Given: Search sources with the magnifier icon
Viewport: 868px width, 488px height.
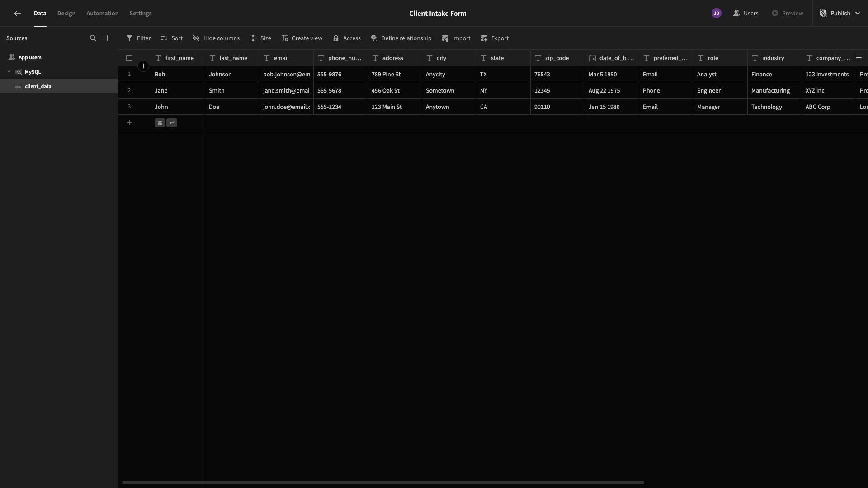Looking at the screenshot, I should pos(93,38).
